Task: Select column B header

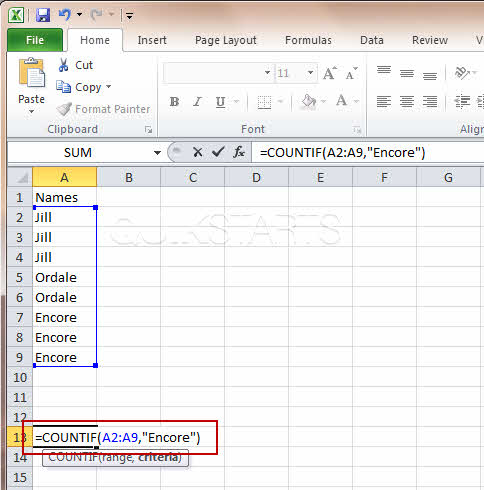Action: [x=129, y=177]
